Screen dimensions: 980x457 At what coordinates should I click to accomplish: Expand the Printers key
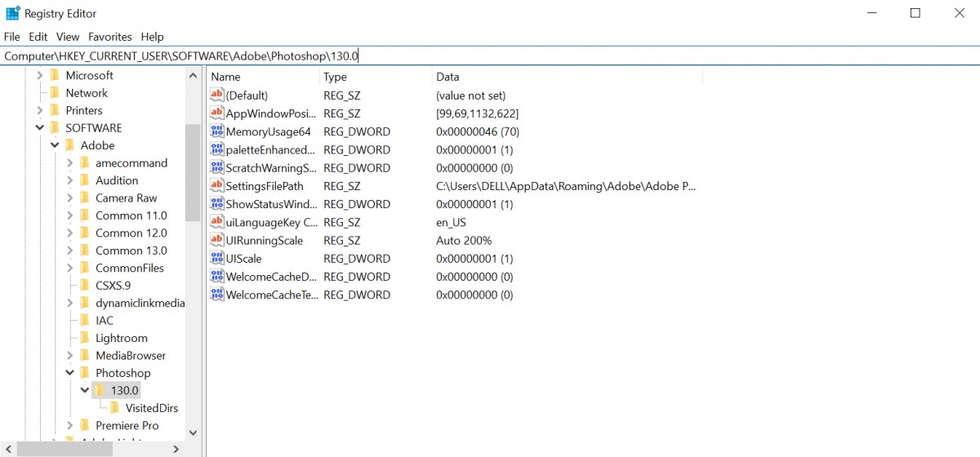point(40,110)
